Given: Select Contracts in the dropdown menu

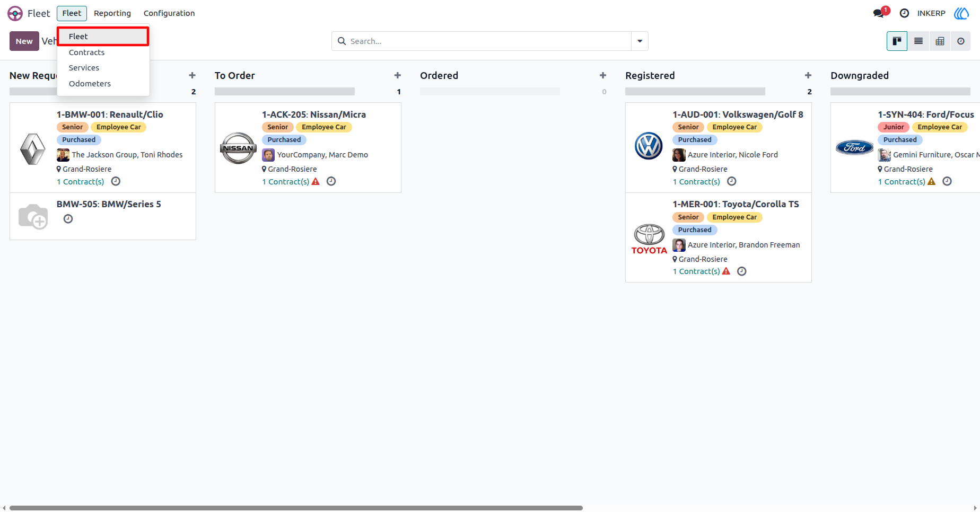Looking at the screenshot, I should 103,52.
